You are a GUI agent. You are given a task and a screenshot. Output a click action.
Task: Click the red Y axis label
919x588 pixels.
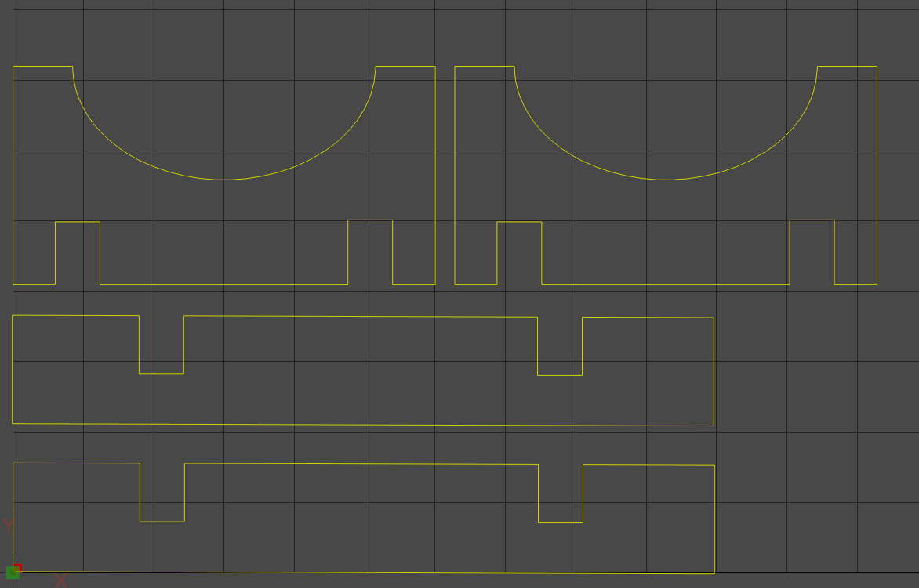8,524
